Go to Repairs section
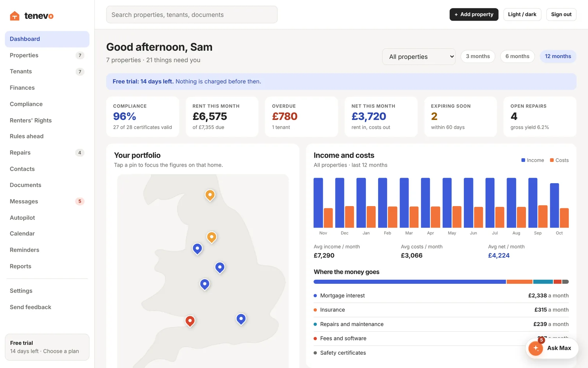This screenshot has height=368, width=588. pyautogui.click(x=47, y=152)
